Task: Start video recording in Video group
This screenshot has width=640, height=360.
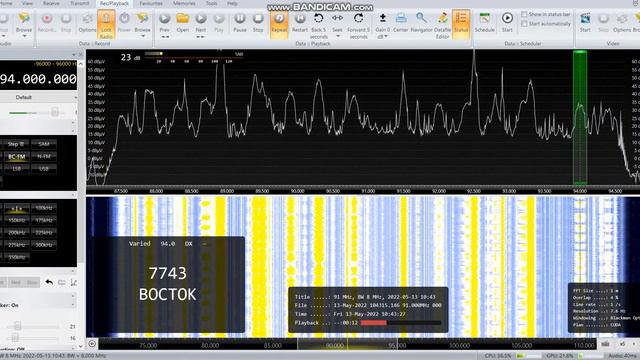Action: (585, 22)
